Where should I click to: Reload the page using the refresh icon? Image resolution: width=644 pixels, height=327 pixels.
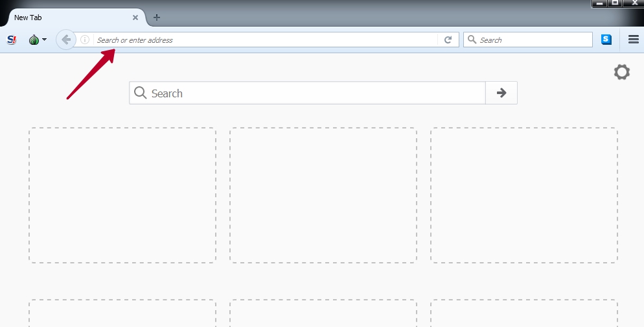tap(448, 40)
